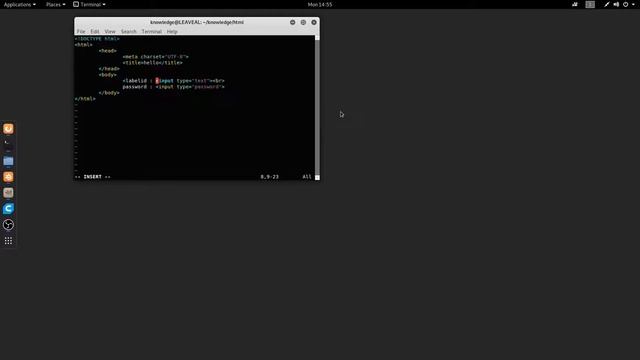Viewport: 640px width, 360px height.
Task: Open the terminal Help menu
Action: [172, 31]
